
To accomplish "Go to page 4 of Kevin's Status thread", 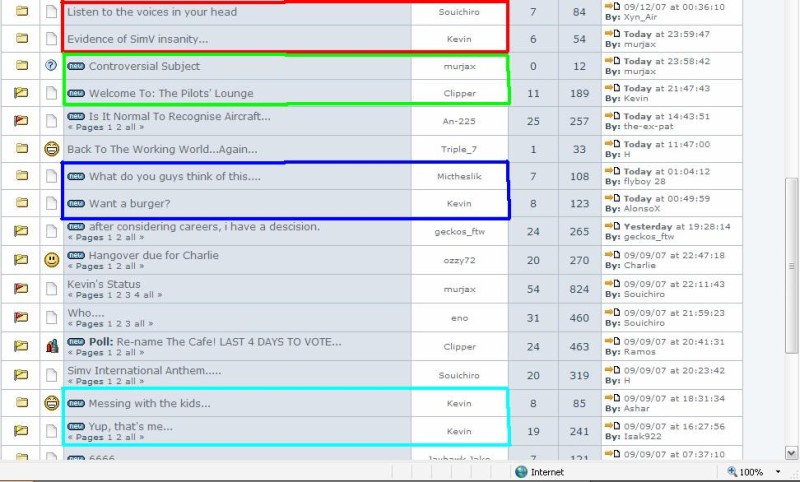I will coord(137,295).
